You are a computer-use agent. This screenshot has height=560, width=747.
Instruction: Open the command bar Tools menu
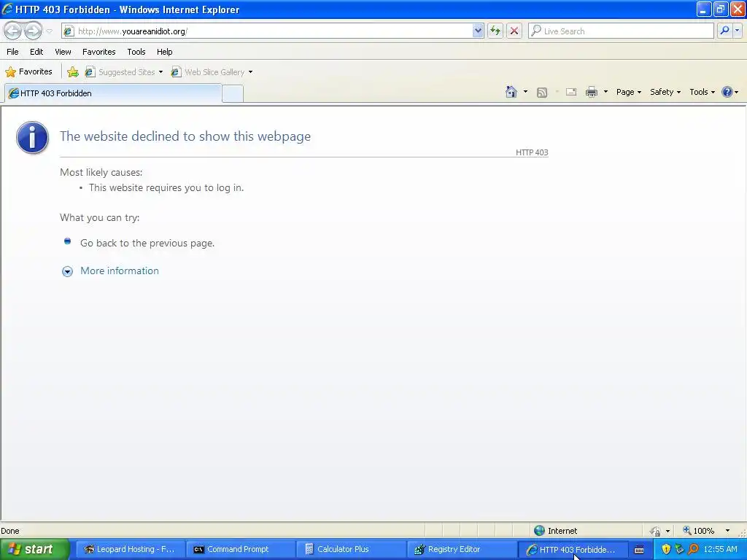[702, 92]
